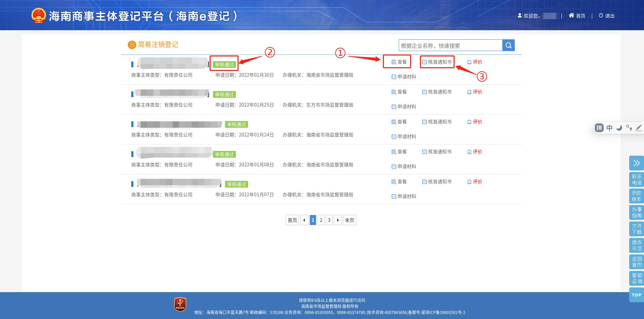
Task: Click the power icon 退出 to log out
Action: [606, 16]
